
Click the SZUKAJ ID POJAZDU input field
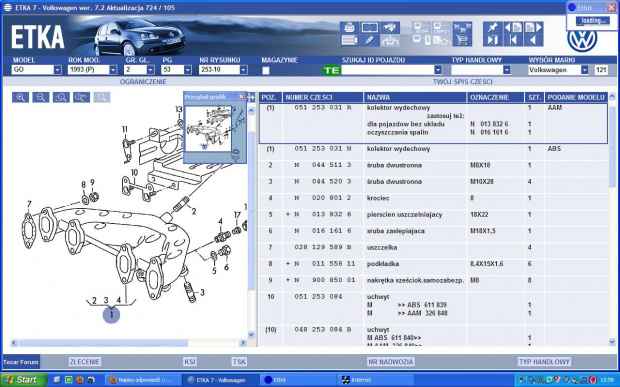coord(388,70)
